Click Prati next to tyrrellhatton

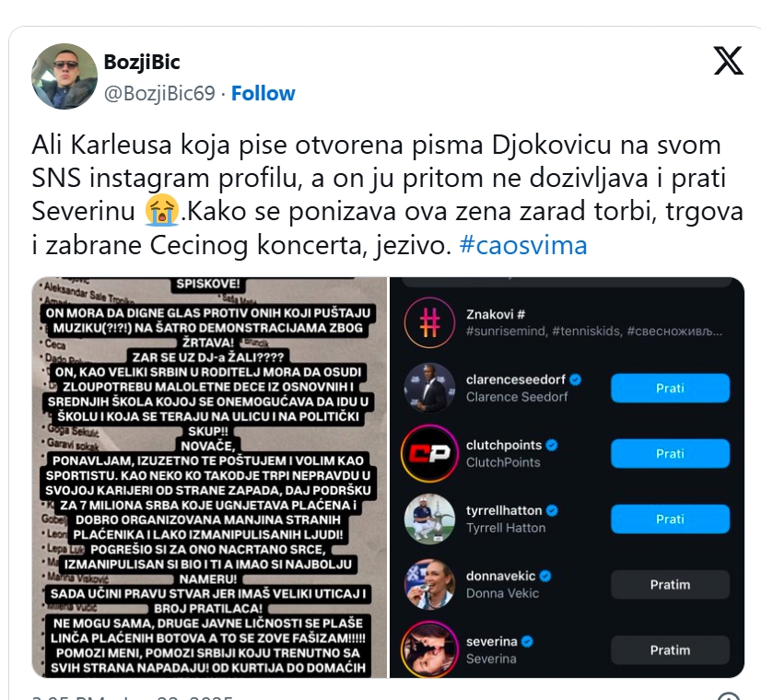[670, 519]
